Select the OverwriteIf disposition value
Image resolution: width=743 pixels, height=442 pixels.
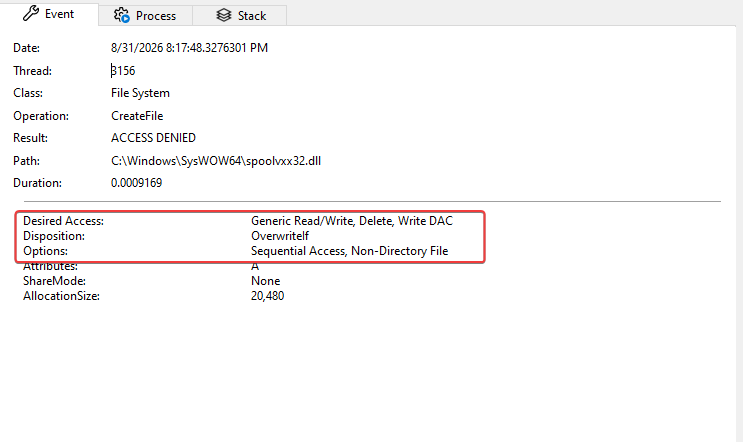click(x=280, y=236)
